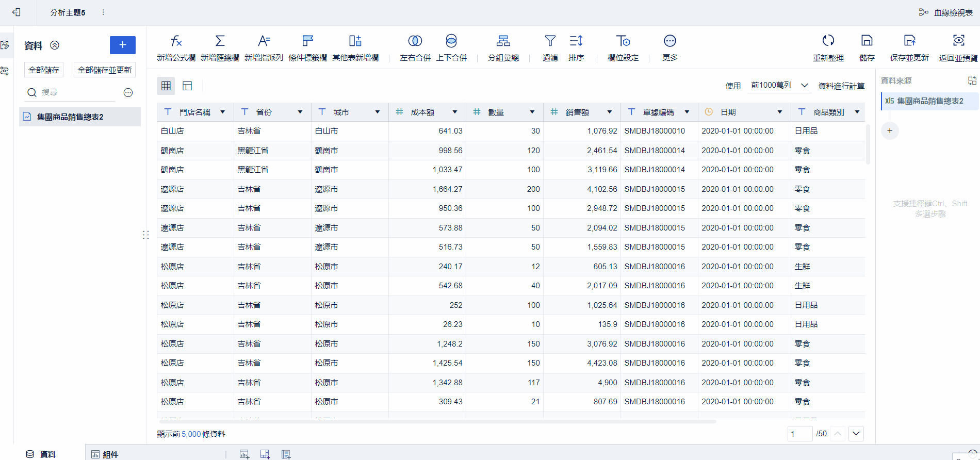This screenshot has height=460, width=980.
Task: Click the second icon in the left sidebar
Action: click(x=5, y=71)
